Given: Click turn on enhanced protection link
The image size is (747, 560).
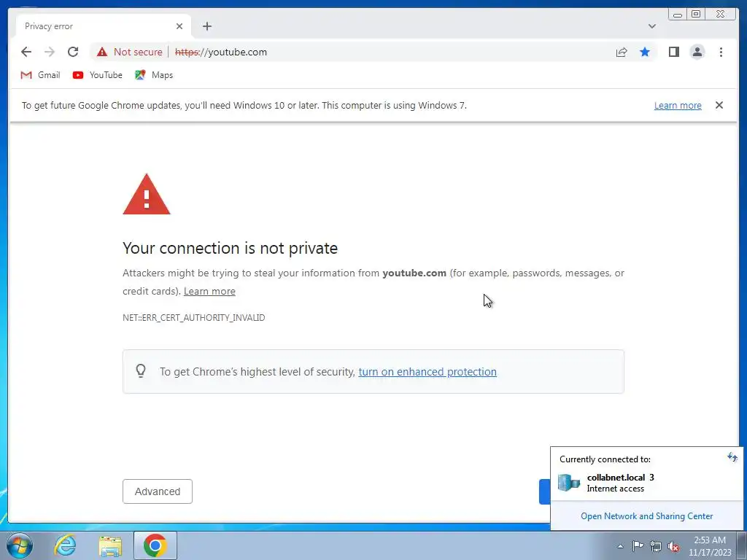Looking at the screenshot, I should [x=427, y=371].
